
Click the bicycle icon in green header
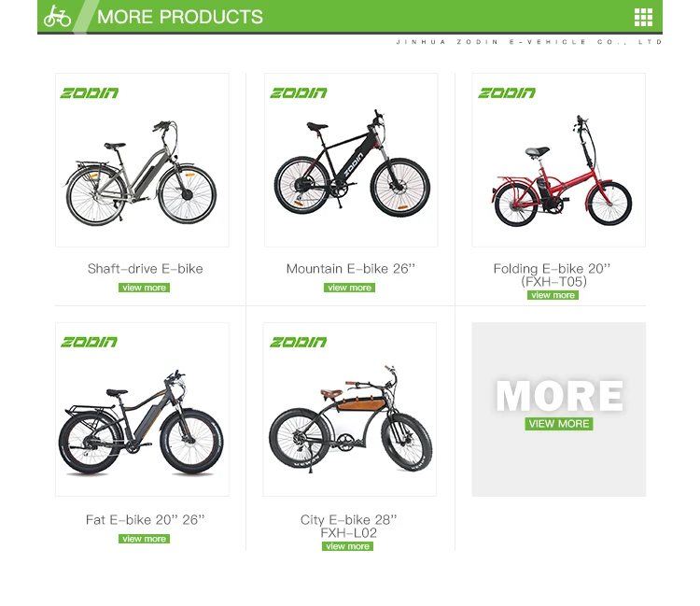[57, 16]
